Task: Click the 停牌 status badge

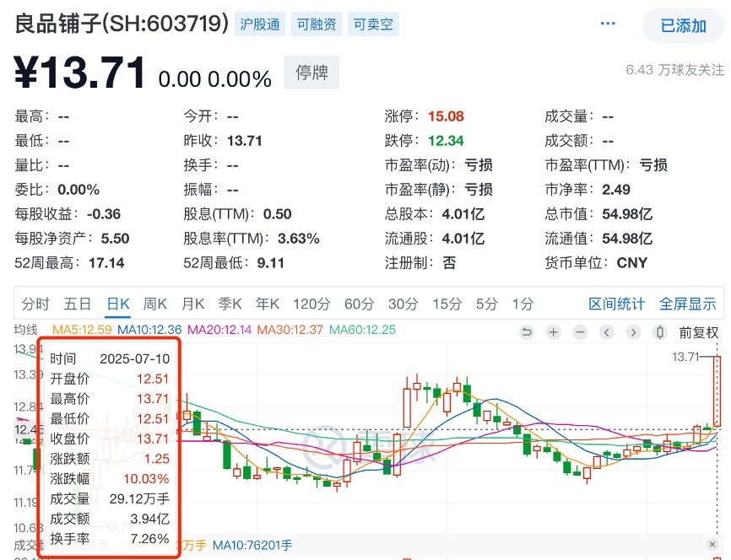Action: pyautogui.click(x=311, y=73)
